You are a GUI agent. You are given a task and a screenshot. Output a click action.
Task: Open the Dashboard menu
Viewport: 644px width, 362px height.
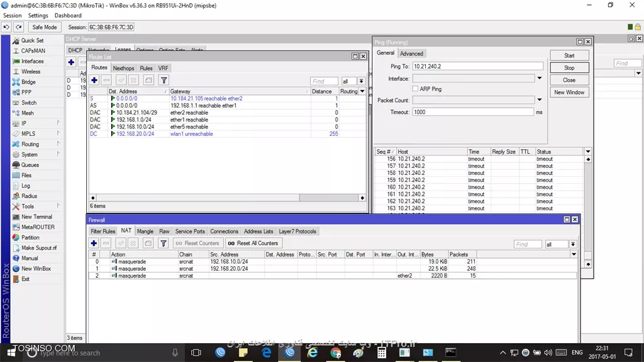pyautogui.click(x=68, y=15)
